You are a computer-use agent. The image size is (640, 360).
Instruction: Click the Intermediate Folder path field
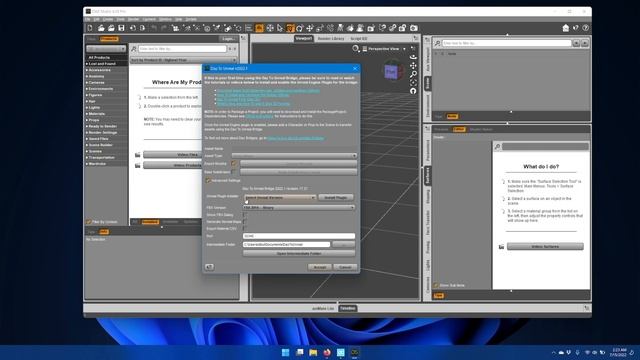coord(286,244)
